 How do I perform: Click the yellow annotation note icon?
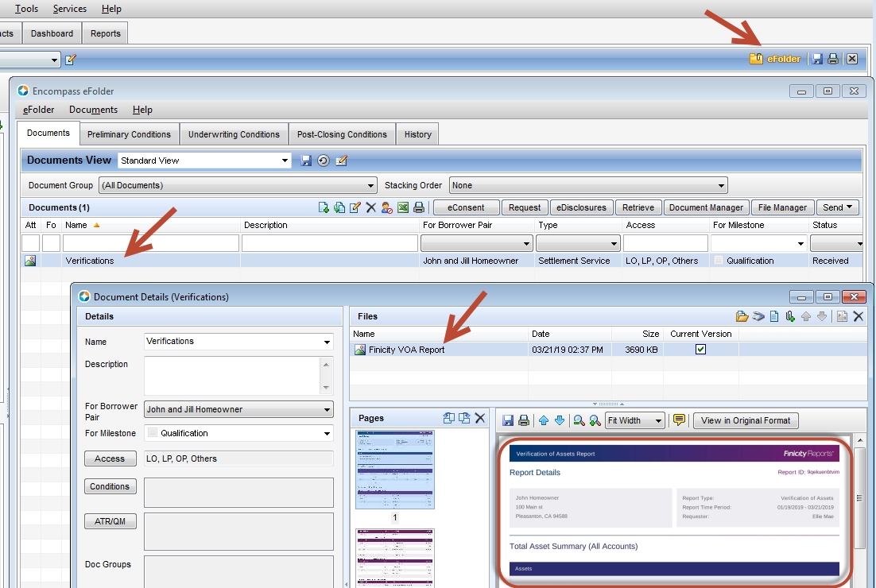click(x=679, y=420)
